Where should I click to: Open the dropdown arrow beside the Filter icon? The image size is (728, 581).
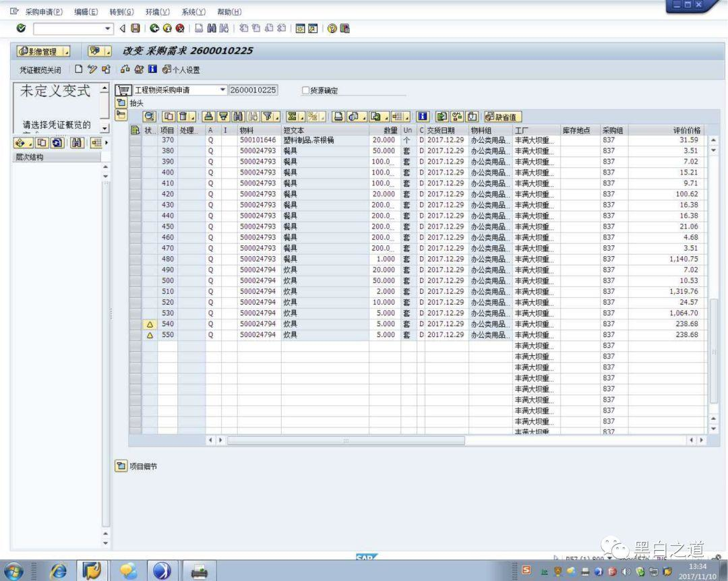pos(277,117)
